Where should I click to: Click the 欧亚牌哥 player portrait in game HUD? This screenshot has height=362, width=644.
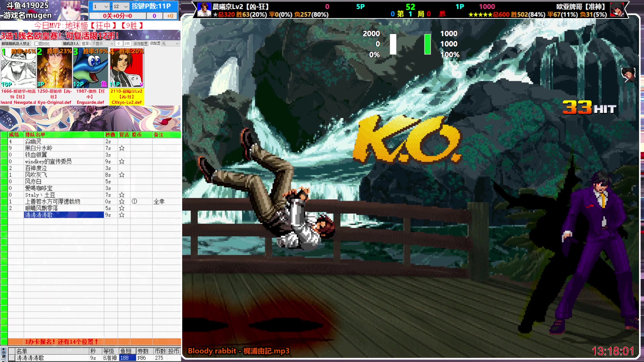point(617,10)
